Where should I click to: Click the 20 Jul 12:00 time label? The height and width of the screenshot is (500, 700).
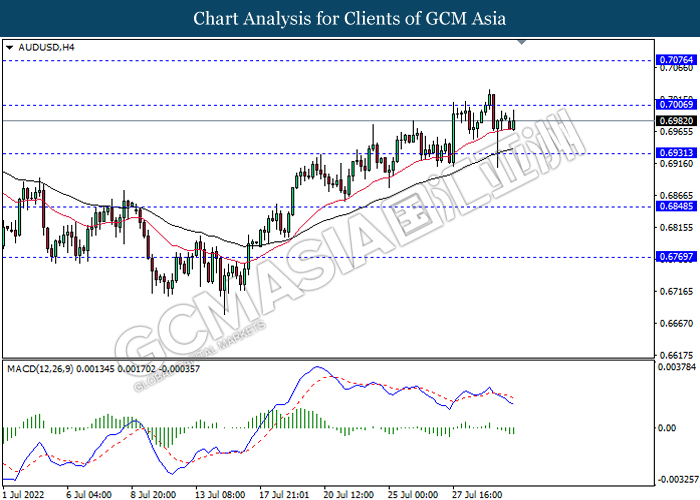tap(349, 495)
